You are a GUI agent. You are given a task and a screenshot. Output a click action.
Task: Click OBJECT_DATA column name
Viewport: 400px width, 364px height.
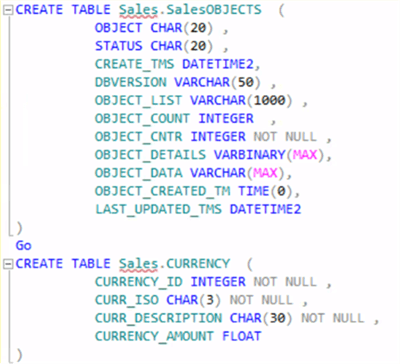point(138,173)
